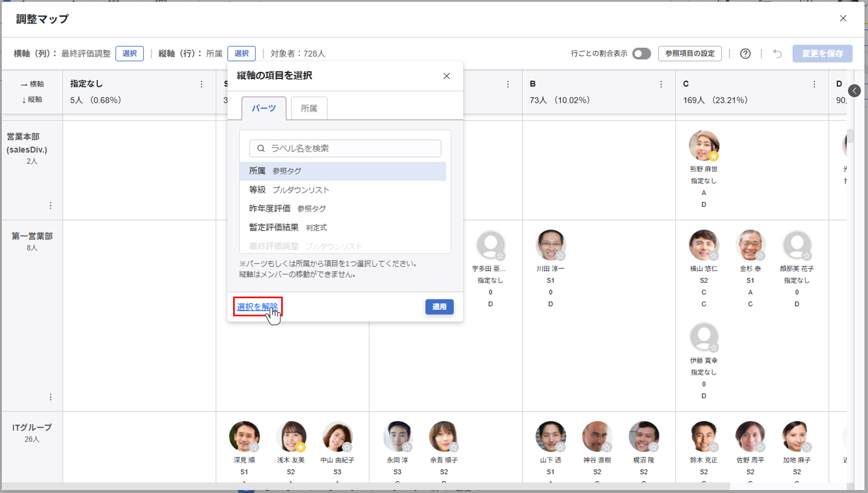
Task: Open three-dot menu on B column
Action: 661,84
